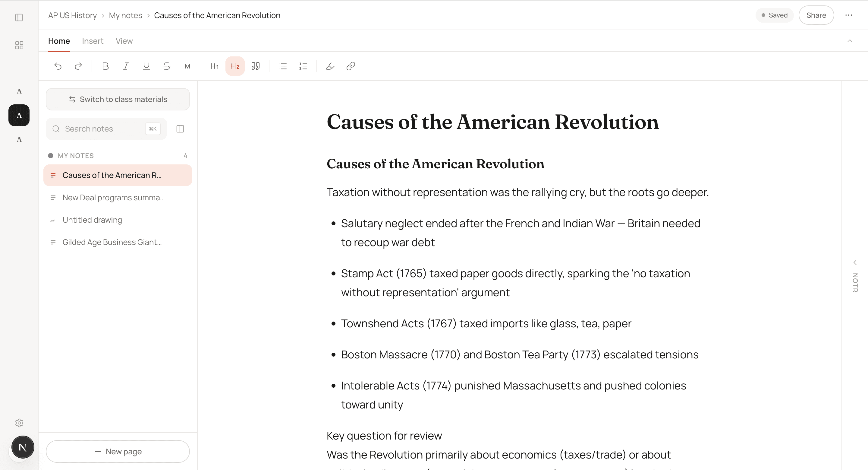Go to My notes breadcrumb
Viewport: 868px width, 470px height.
125,15
